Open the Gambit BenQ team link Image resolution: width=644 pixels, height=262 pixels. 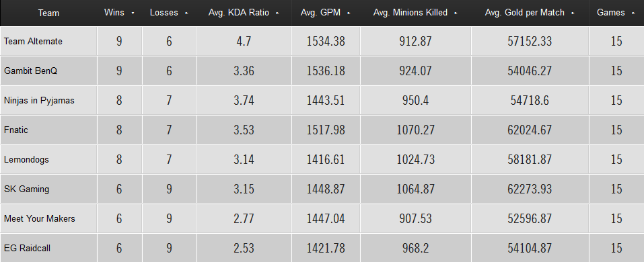(x=30, y=71)
